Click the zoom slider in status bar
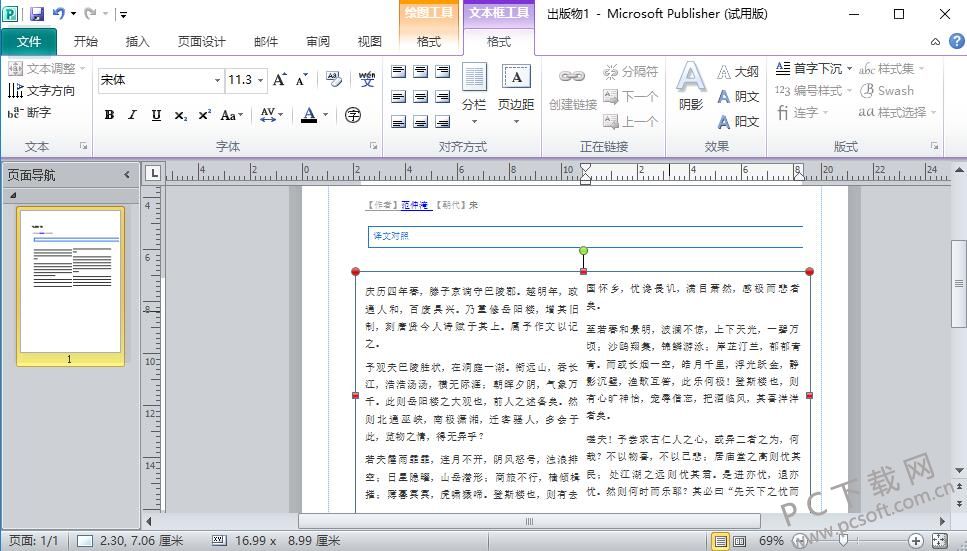Viewport: 967px width, 551px height. point(843,541)
